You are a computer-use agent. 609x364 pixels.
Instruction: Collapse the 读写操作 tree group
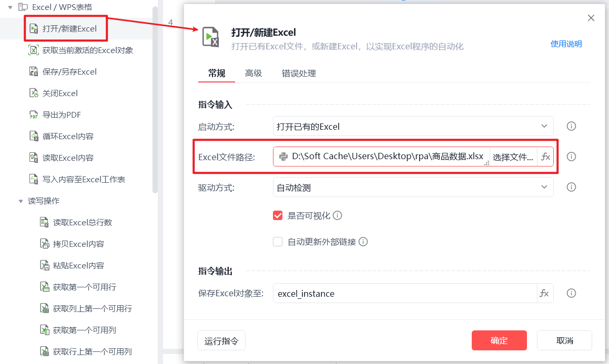21,201
